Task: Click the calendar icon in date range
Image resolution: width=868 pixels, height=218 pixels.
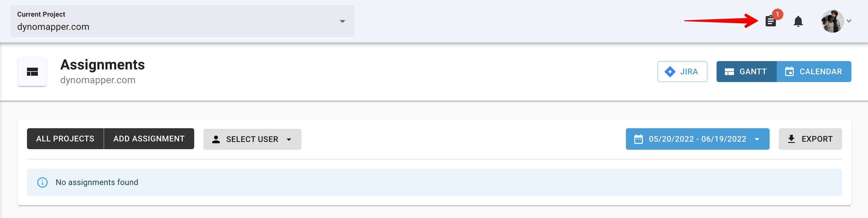Action: (638, 139)
